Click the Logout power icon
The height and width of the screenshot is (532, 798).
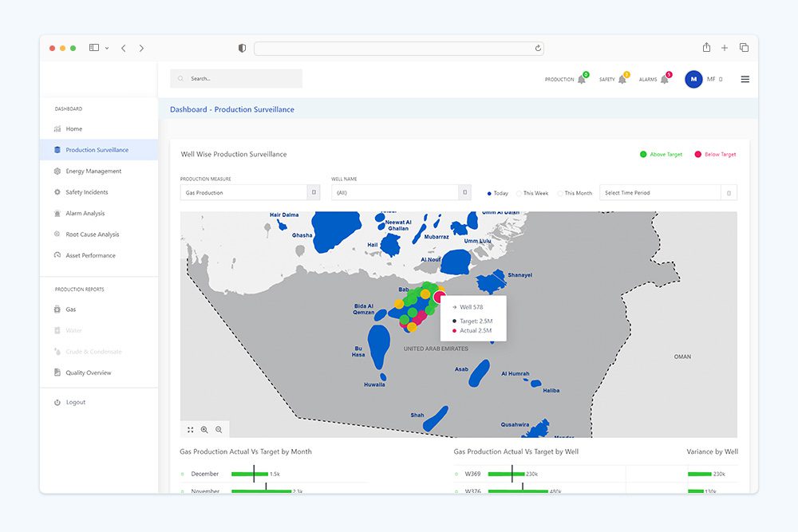(x=57, y=402)
